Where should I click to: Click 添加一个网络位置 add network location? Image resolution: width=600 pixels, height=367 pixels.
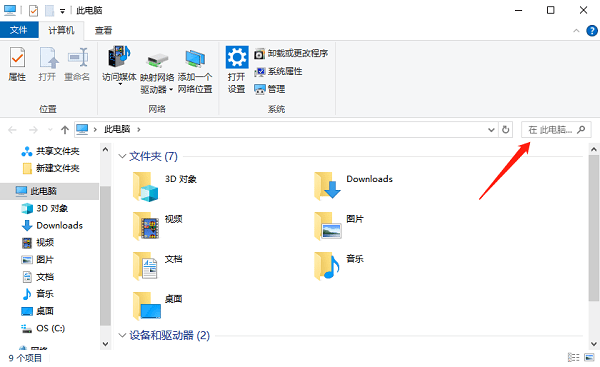[x=195, y=72]
